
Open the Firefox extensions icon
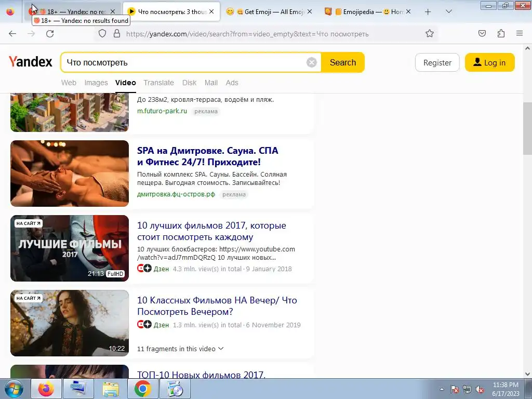pos(501,34)
